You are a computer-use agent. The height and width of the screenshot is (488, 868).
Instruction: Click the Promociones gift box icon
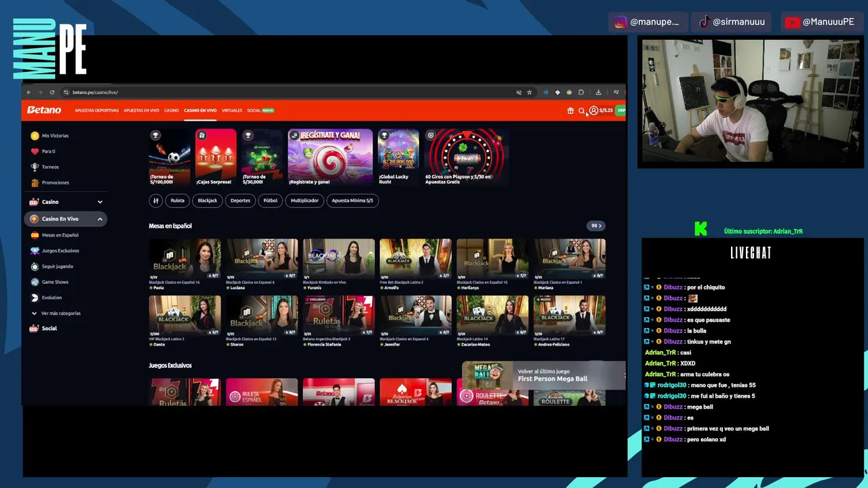(x=35, y=182)
